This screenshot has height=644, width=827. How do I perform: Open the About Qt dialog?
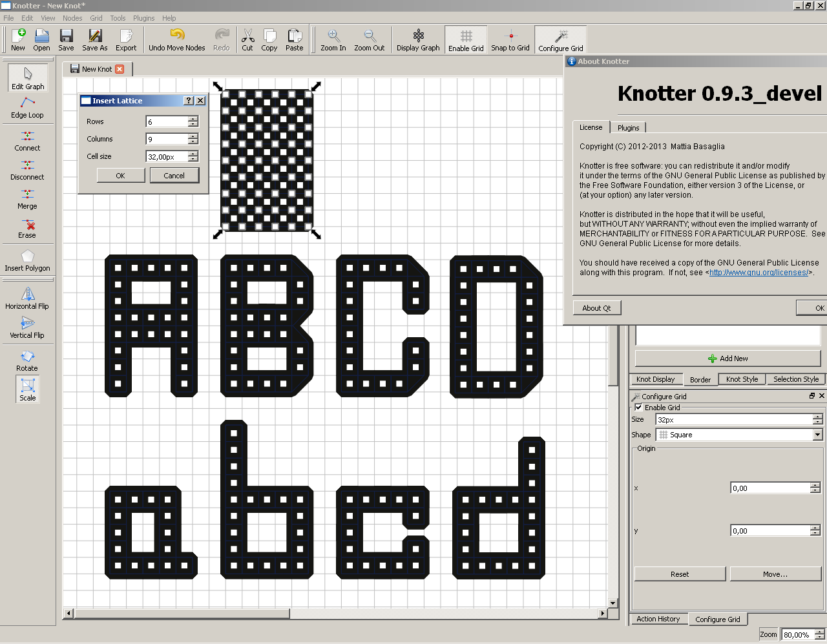[597, 308]
